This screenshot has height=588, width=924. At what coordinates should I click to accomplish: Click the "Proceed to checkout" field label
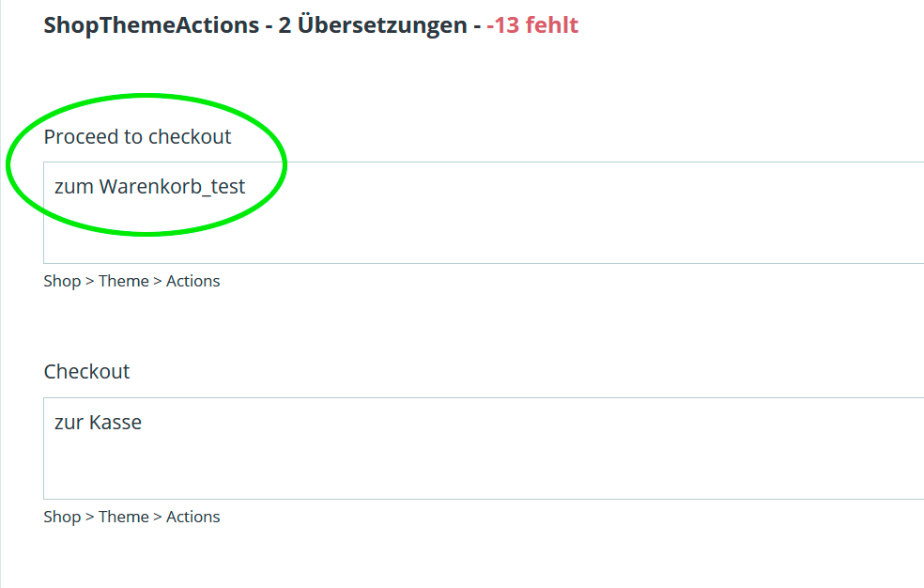point(137,137)
